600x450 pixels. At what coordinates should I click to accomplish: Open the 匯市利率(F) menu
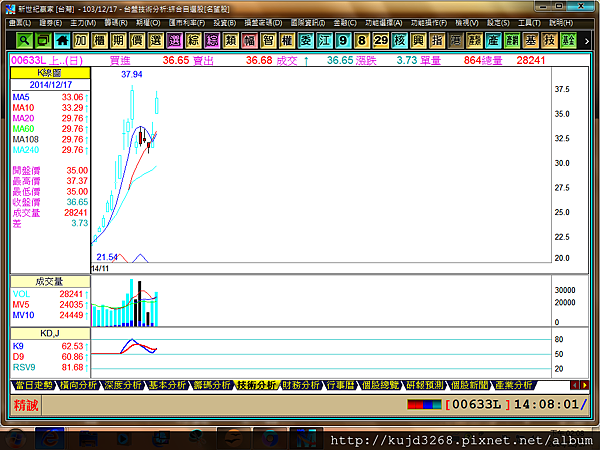(x=187, y=23)
